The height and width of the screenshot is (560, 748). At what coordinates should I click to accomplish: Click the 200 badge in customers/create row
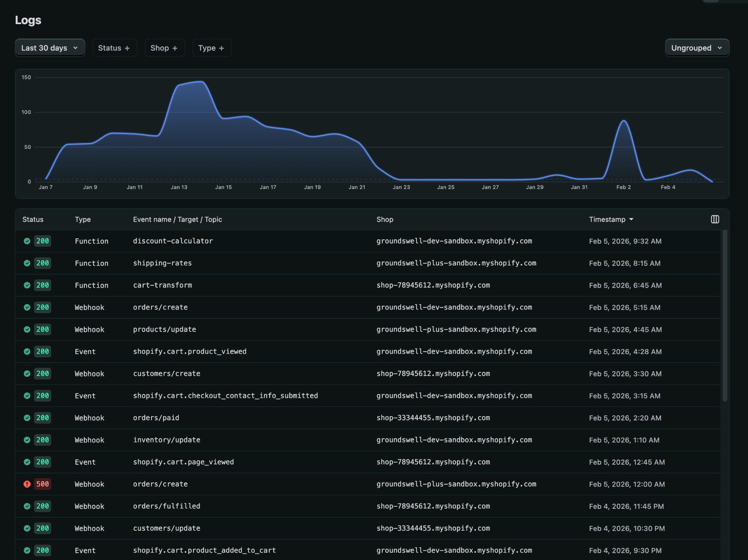[42, 373]
